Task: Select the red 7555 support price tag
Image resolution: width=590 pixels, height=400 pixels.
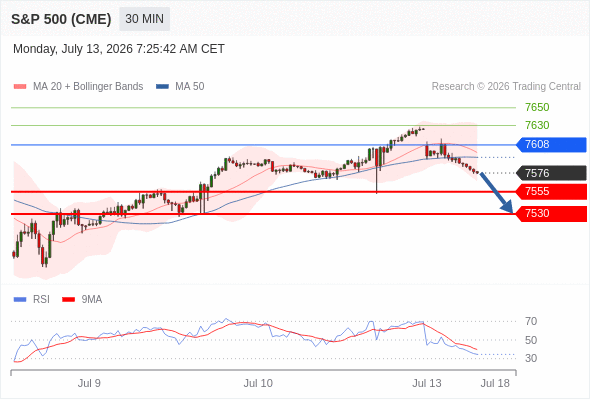Action: pyautogui.click(x=551, y=192)
